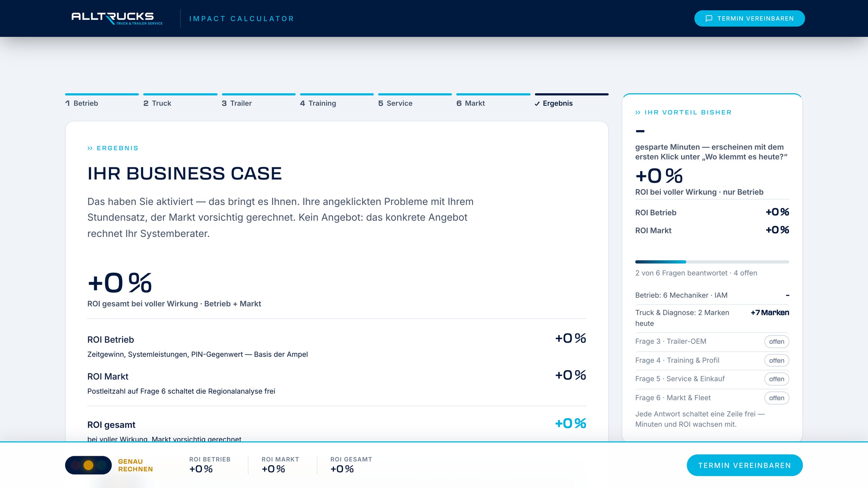The image size is (868, 488).
Task: Click the ROI Betrieb row in the main card
Action: point(337,346)
